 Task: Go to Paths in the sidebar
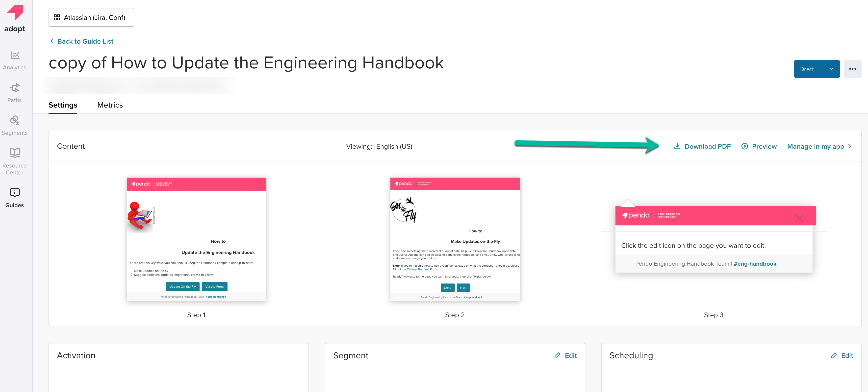pyautogui.click(x=15, y=93)
